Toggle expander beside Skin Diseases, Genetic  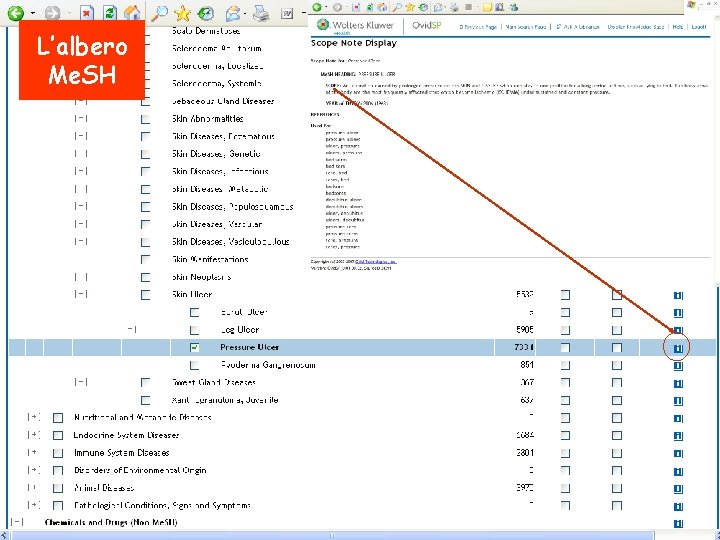[81, 154]
